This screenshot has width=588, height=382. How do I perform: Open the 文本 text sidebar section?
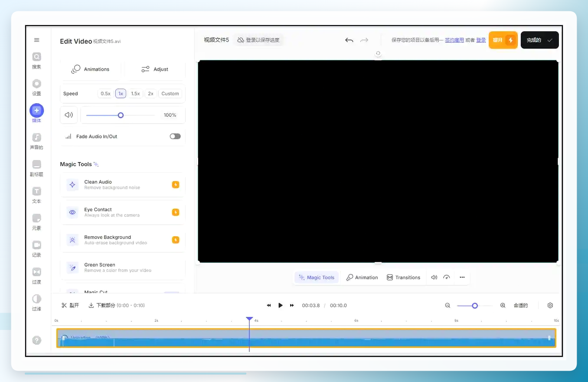coord(36,195)
